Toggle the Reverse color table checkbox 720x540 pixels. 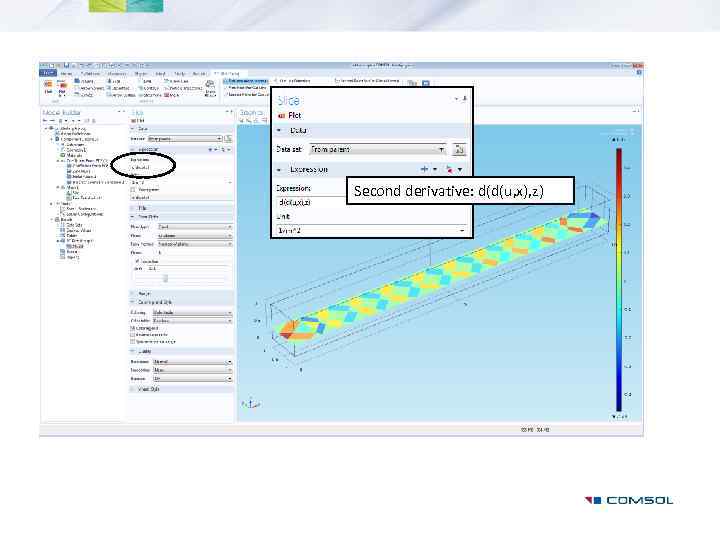click(133, 335)
